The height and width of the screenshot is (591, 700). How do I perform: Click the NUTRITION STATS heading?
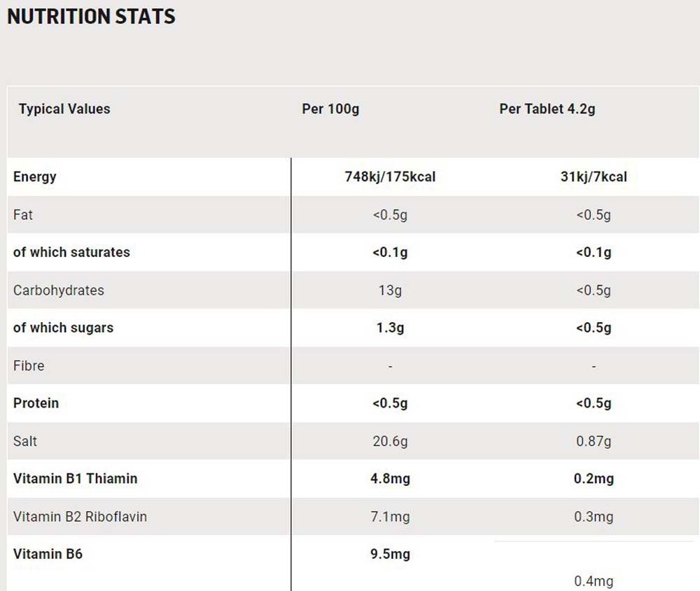[x=91, y=17]
